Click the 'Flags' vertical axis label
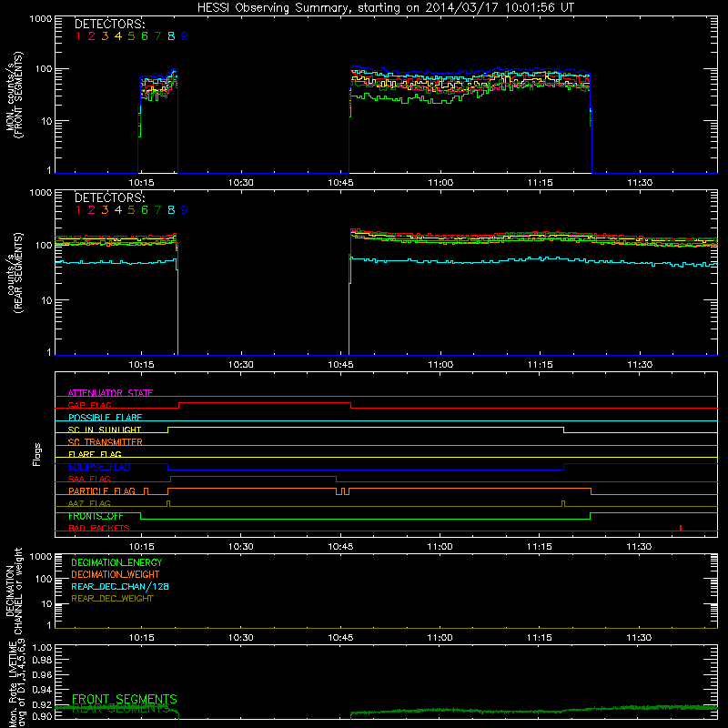Image resolution: width=728 pixels, height=728 pixels. coord(36,454)
